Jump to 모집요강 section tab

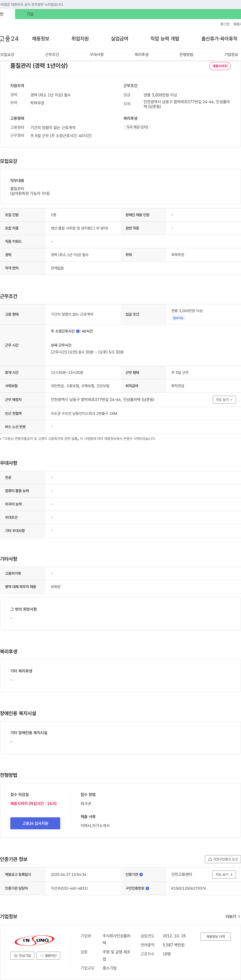7,54
